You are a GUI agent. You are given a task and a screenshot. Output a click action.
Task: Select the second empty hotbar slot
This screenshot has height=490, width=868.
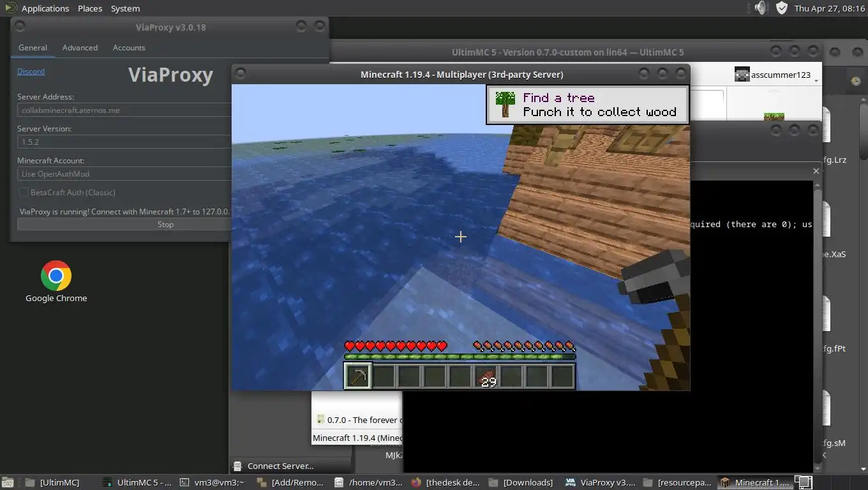(408, 376)
